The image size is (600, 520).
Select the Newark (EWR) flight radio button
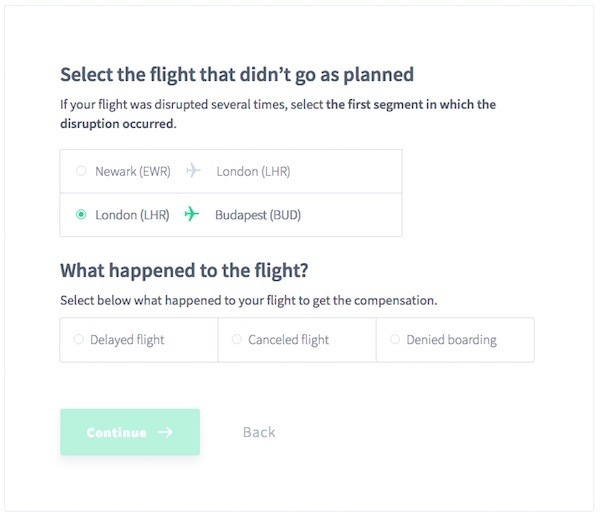[x=81, y=171]
